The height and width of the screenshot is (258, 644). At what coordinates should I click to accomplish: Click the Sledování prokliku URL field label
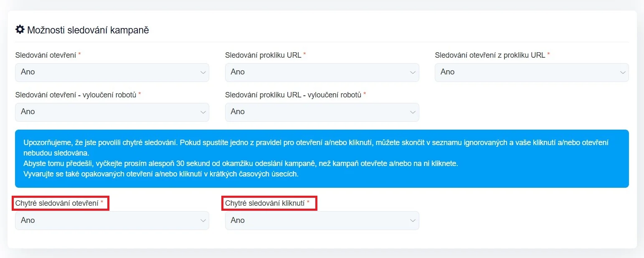pyautogui.click(x=263, y=55)
